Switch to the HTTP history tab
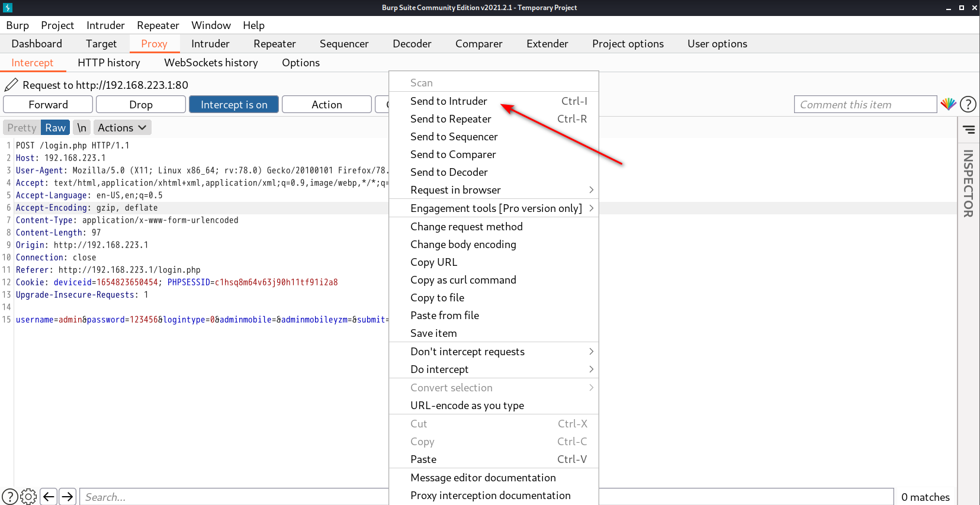This screenshot has height=505, width=980. pyautogui.click(x=109, y=63)
